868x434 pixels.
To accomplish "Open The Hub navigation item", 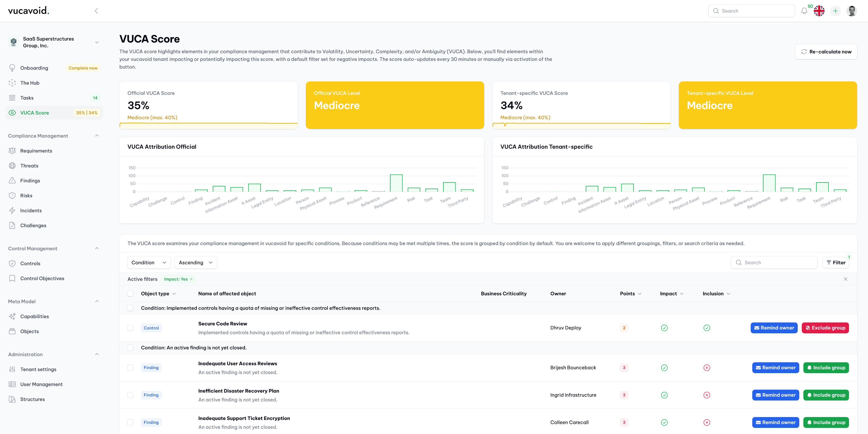I will pyautogui.click(x=30, y=83).
